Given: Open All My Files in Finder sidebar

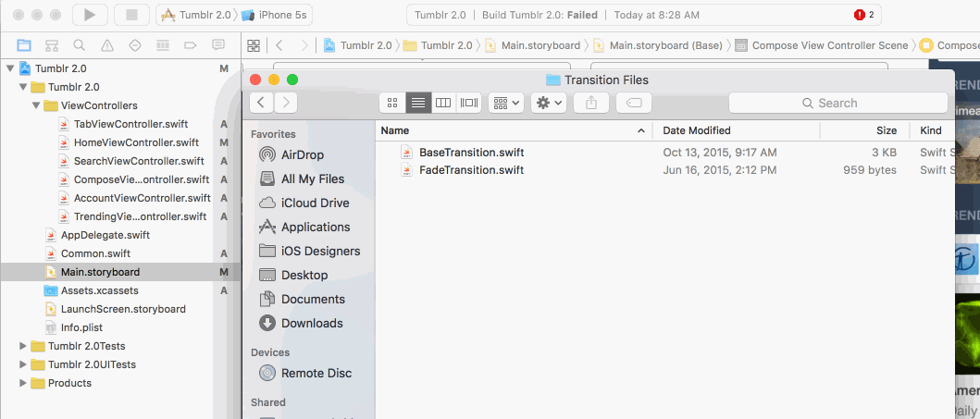Looking at the screenshot, I should pos(302,179).
